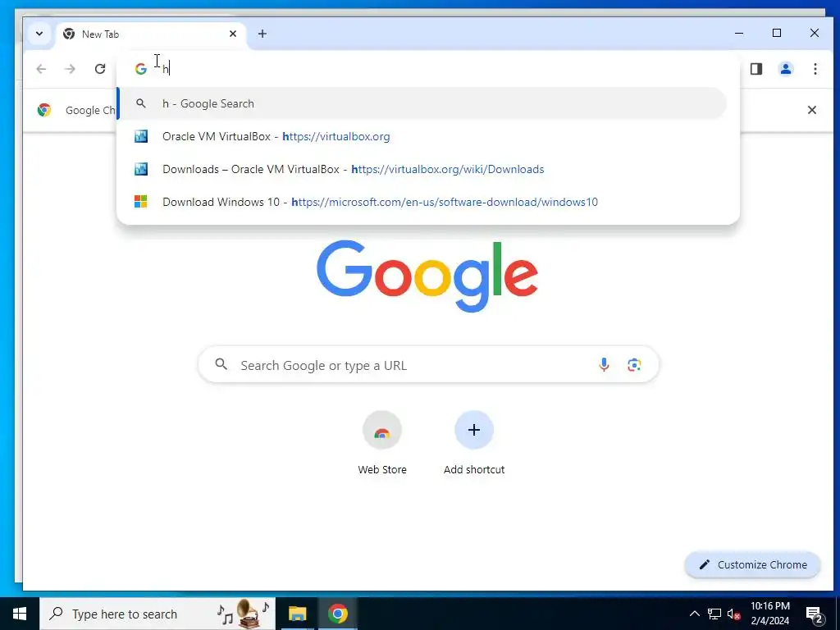Screen dimensions: 840x630
Task: Click the Microsoft logo favicon
Action: coord(141,202)
